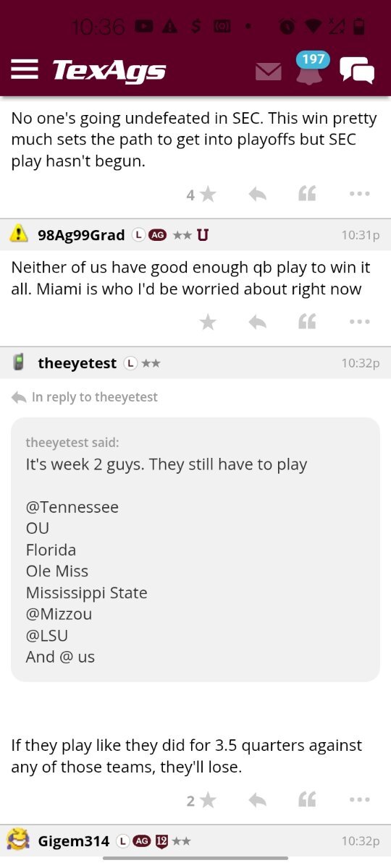Star the 98Ag99Grad post
Image resolution: width=391 pixels, height=868 pixels.
208,322
